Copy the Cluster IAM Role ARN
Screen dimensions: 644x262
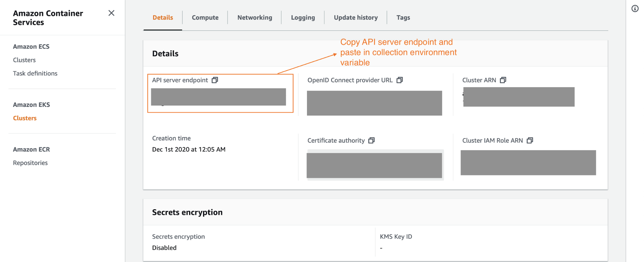(530, 140)
